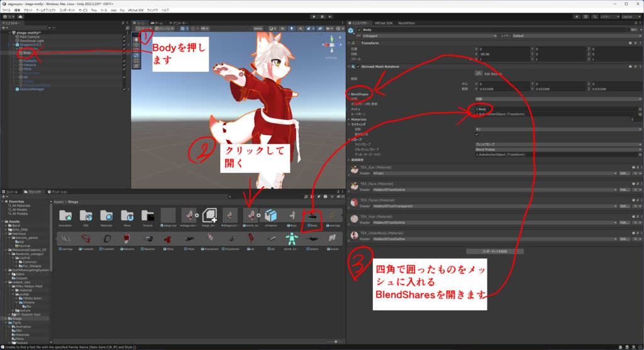Image resolution: width=644 pixels, height=350 pixels.
Task: Open the ヘルプ menu
Action: (165, 10)
